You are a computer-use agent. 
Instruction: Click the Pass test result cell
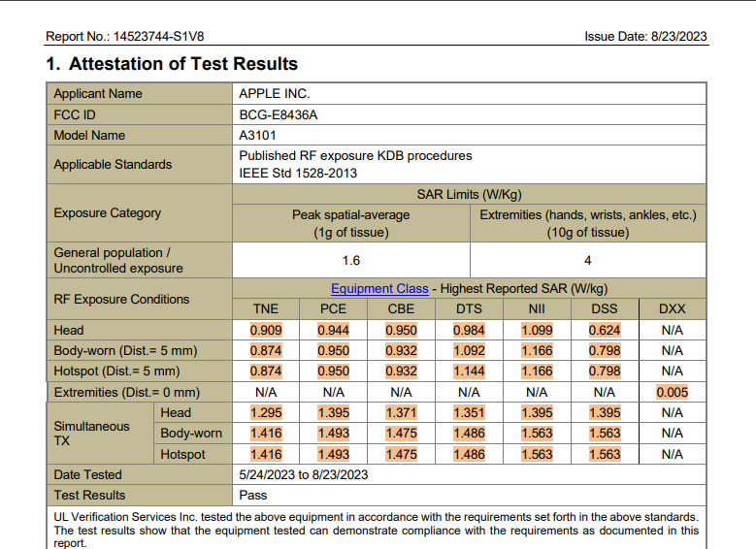click(253, 495)
